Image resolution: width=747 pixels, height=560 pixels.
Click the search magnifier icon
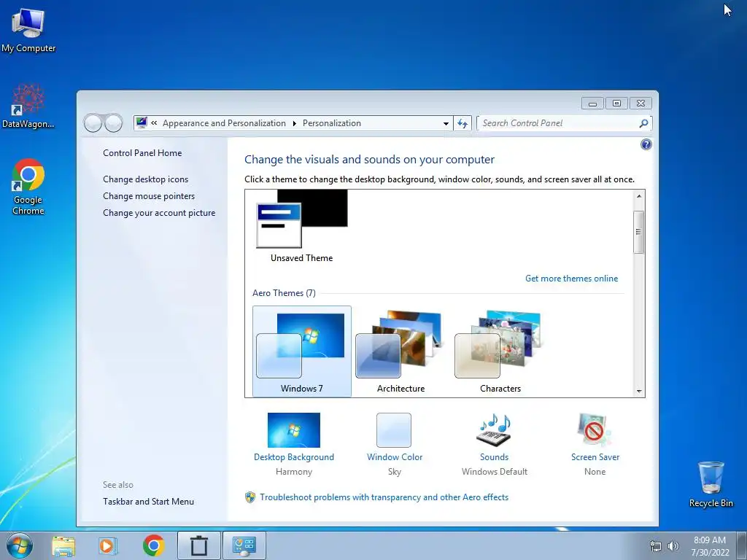pyautogui.click(x=643, y=123)
